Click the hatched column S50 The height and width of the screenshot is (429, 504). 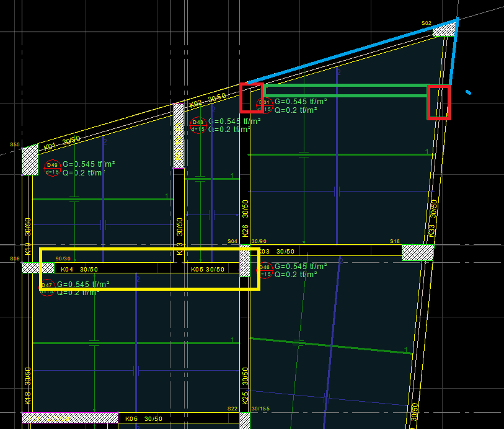30,161
